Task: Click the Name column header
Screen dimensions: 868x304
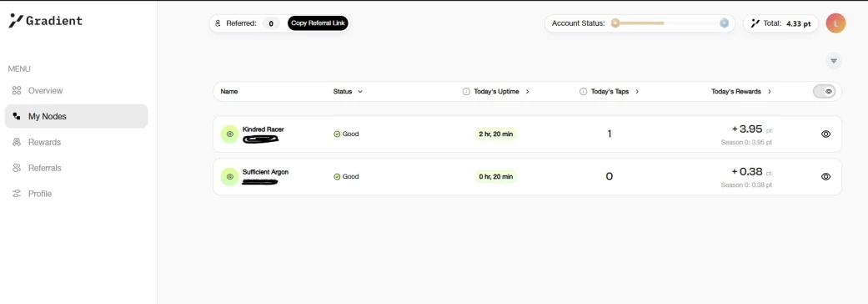Action: tap(229, 92)
